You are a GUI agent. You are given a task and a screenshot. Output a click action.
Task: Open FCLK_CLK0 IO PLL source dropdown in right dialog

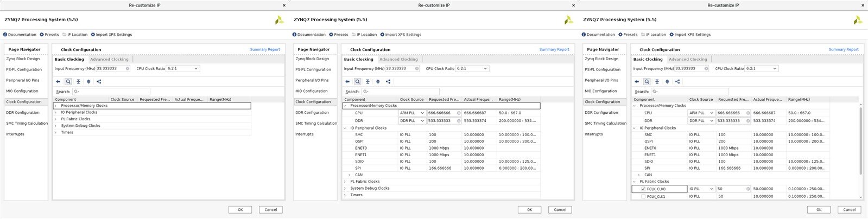701,189
